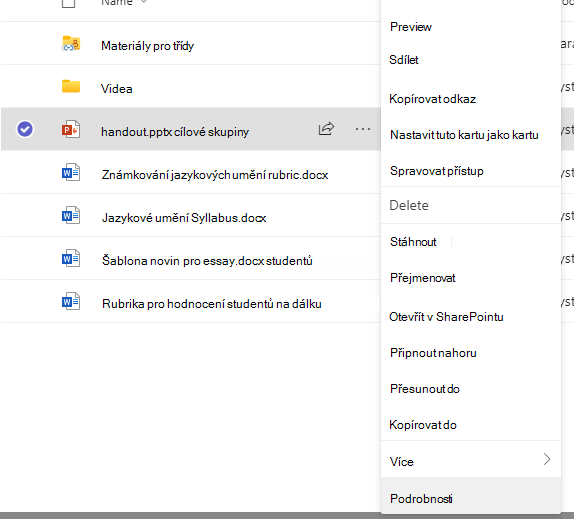Open Jazykové umění Syllabus.docx file name
This screenshot has width=574, height=519.
(184, 218)
